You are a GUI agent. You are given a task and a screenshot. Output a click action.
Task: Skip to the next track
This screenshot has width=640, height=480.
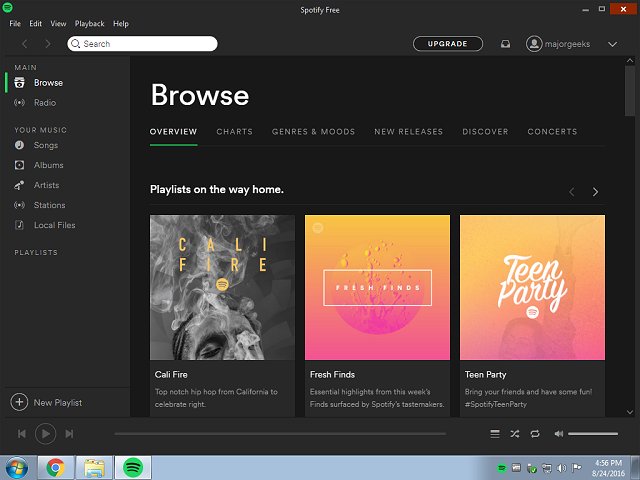[x=69, y=433]
